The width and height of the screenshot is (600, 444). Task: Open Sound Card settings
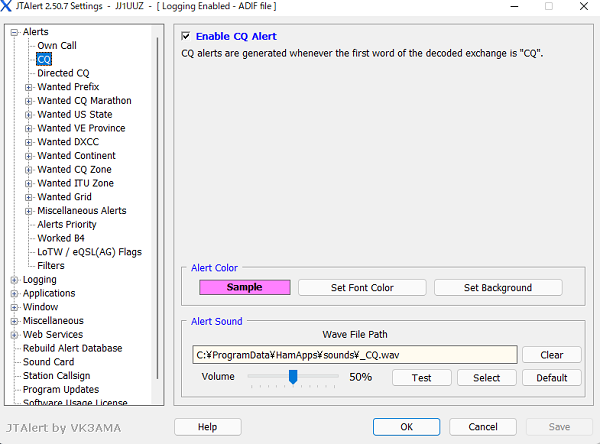(48, 362)
